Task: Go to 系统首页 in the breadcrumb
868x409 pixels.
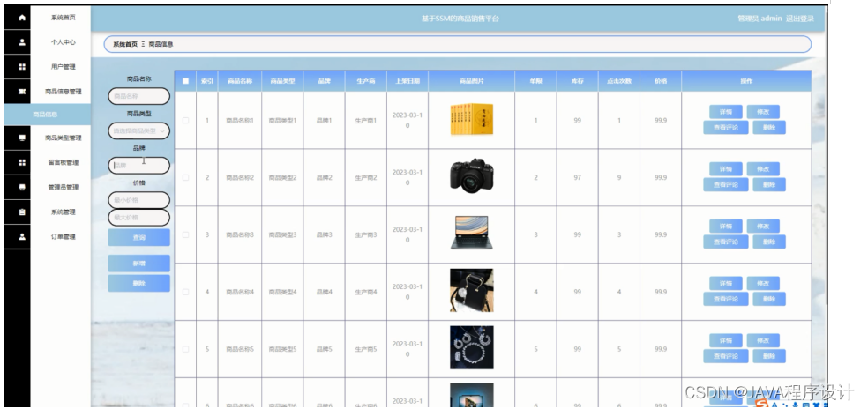Action: pyautogui.click(x=125, y=44)
